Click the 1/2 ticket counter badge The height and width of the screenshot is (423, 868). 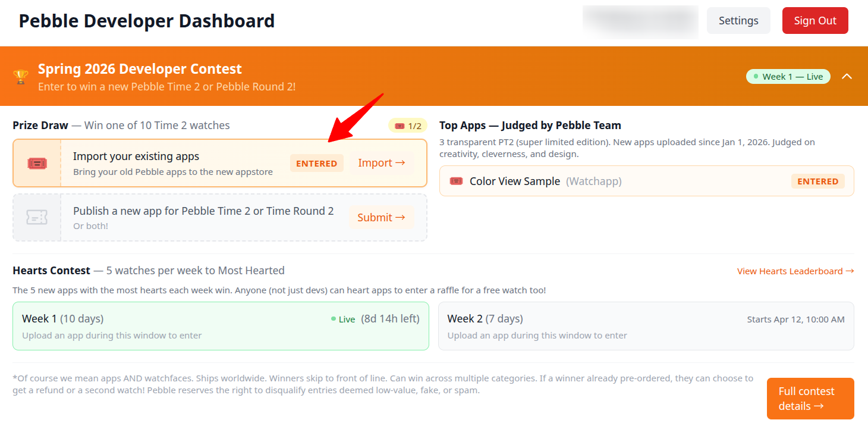coord(408,126)
